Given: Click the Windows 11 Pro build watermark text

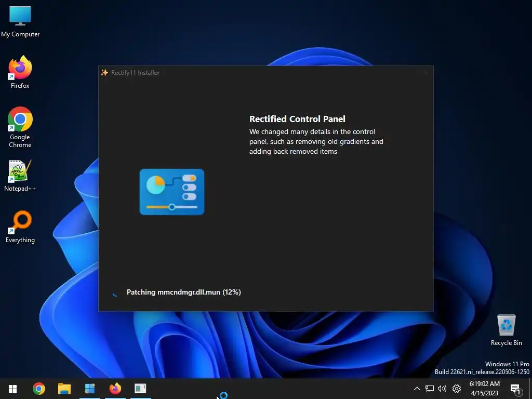Looking at the screenshot, I should (x=482, y=368).
